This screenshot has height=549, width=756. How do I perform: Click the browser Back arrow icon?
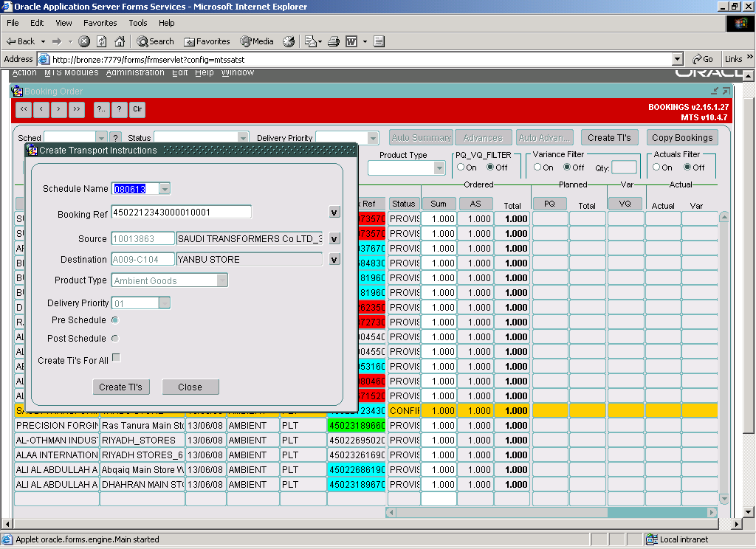point(11,41)
